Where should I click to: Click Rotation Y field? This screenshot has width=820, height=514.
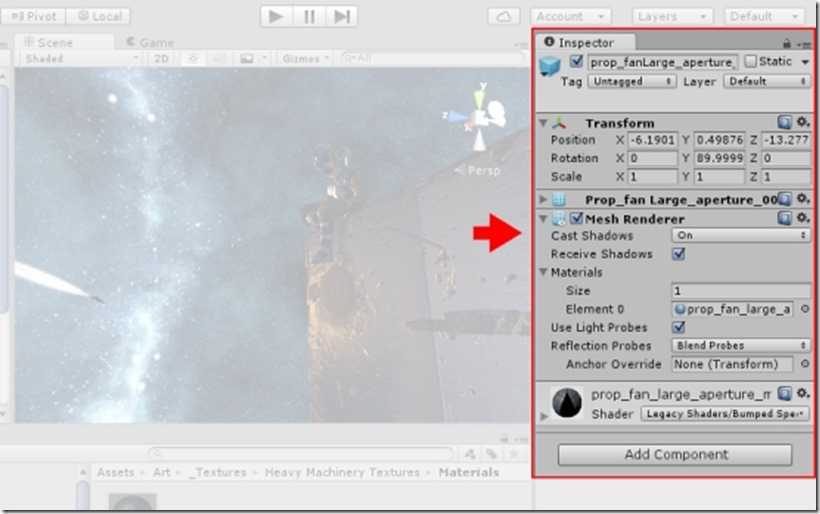720,158
